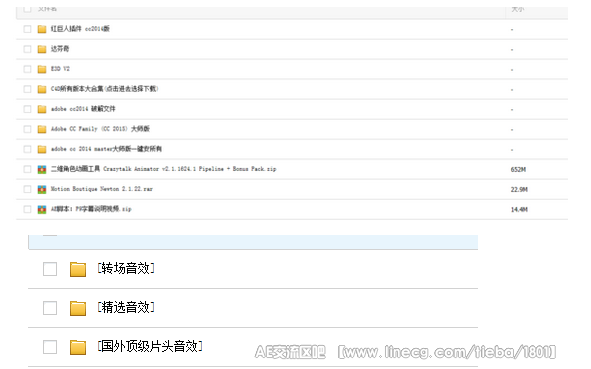This screenshot has height=369, width=591.
Task: Check the Motion Boutique Newton rar box
Action: coord(27,189)
